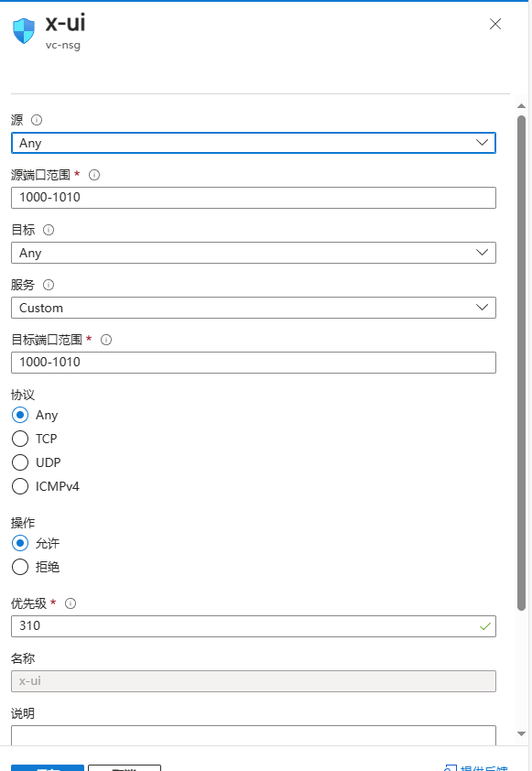Choose ICMPv4 as the protocol

pyautogui.click(x=20, y=486)
